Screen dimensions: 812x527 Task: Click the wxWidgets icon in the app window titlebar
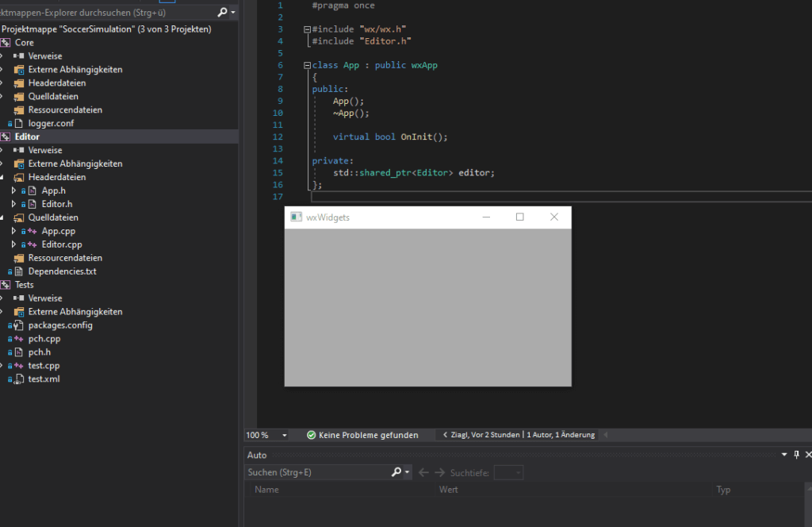click(x=296, y=217)
